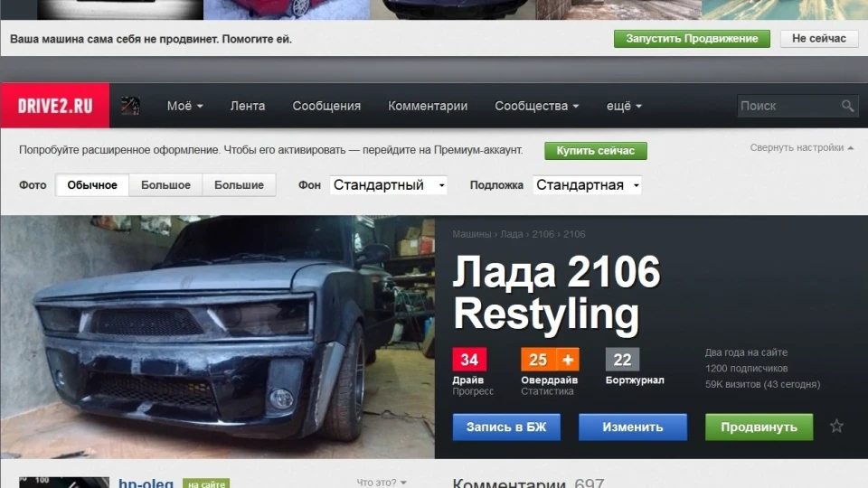Image resolution: width=868 pixels, height=488 pixels.
Task: Click the Лада breadcrumb link
Action: click(512, 234)
